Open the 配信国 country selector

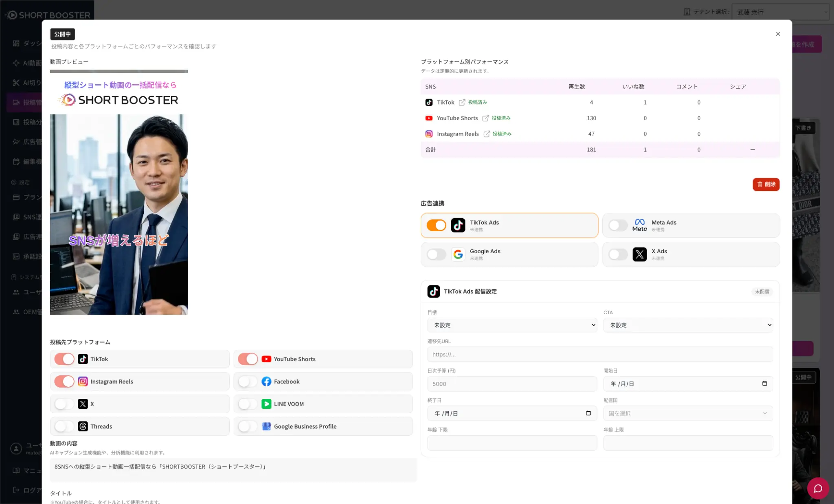tap(688, 413)
